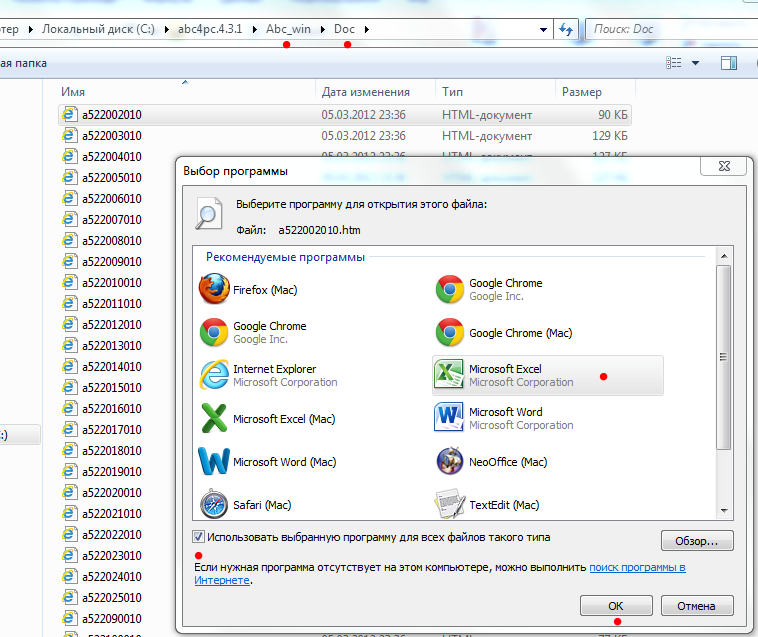Select Internet Explorer icon in program list

[x=214, y=375]
